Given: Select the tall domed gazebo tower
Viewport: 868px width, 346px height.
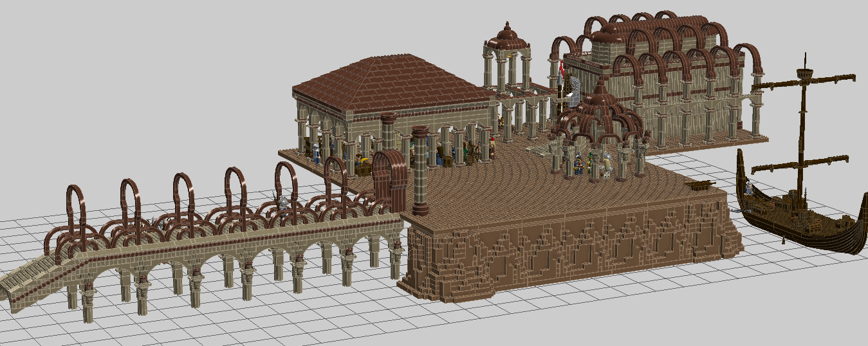Looking at the screenshot, I should [x=508, y=58].
